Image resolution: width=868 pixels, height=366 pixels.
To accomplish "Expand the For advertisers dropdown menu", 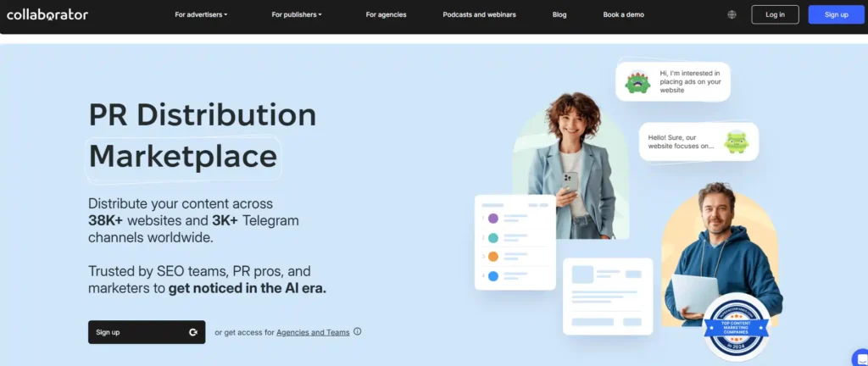I will 201,14.
